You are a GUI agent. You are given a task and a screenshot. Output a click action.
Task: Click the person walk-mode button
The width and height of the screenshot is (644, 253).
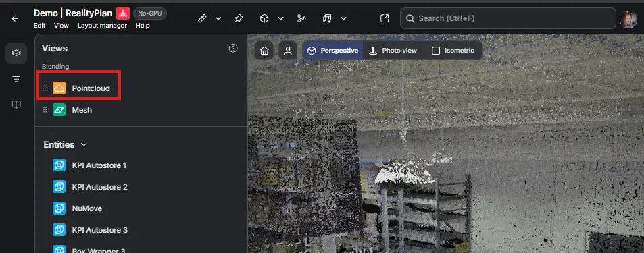(x=288, y=51)
